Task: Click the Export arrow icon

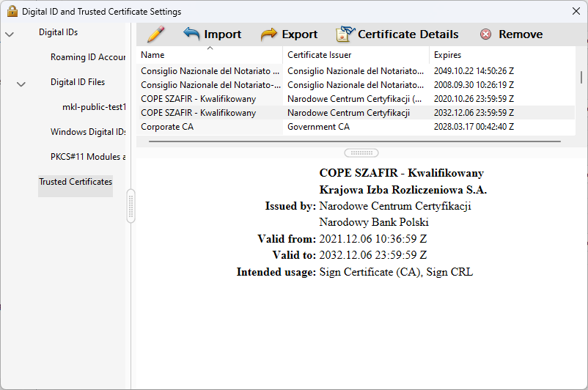Action: point(269,34)
